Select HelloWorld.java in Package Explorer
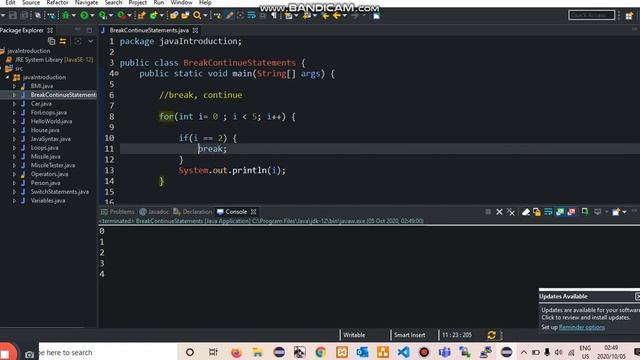 tap(51, 121)
